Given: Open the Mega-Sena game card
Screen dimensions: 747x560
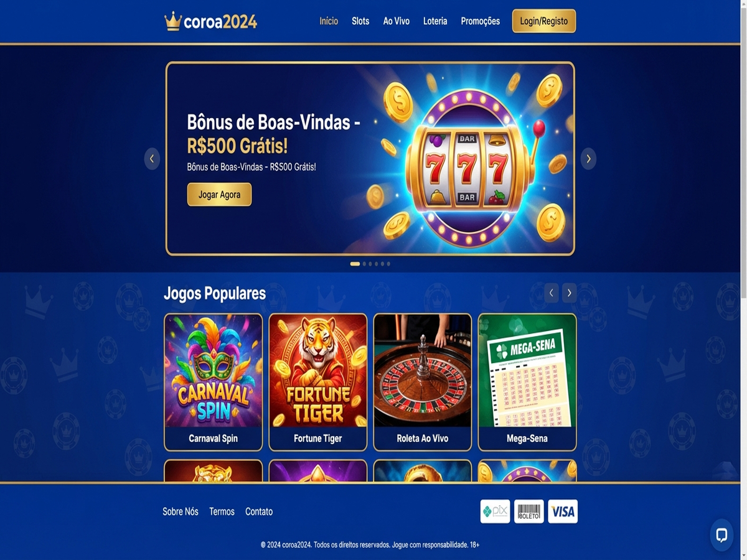Looking at the screenshot, I should pos(527,382).
